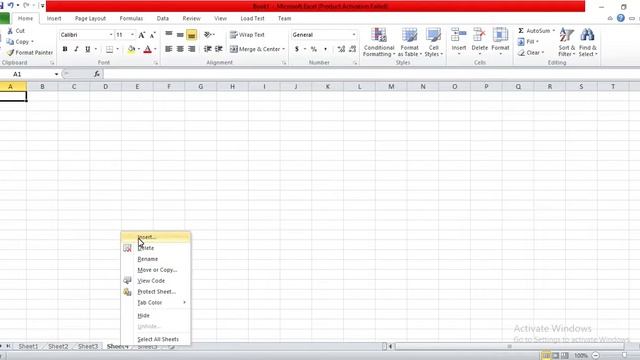Click Decrease Indent icon
Screen dimensions: 640x360
(x=207, y=49)
